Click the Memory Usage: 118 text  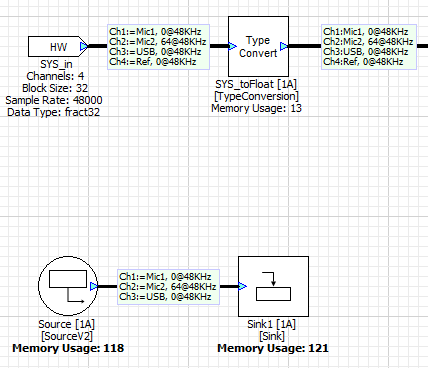pyautogui.click(x=68, y=348)
